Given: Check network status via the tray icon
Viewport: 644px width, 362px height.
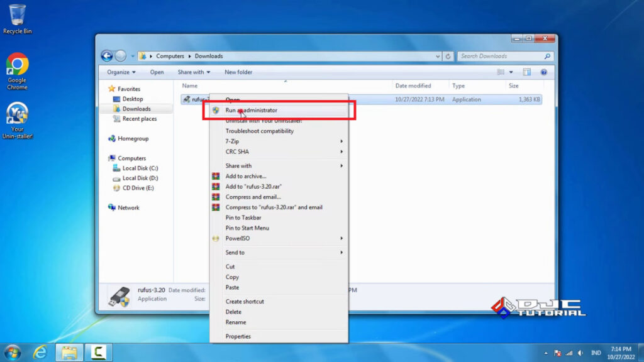Looking at the screenshot, I should click(569, 353).
